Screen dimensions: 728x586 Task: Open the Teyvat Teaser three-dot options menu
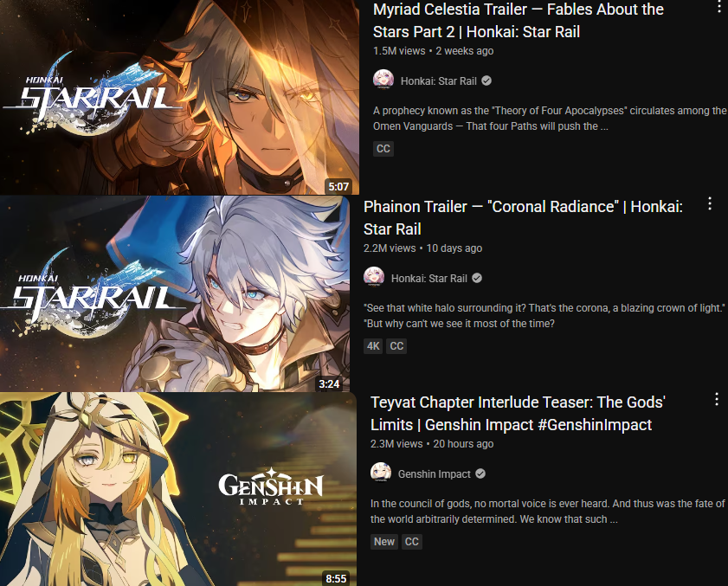pyautogui.click(x=717, y=399)
